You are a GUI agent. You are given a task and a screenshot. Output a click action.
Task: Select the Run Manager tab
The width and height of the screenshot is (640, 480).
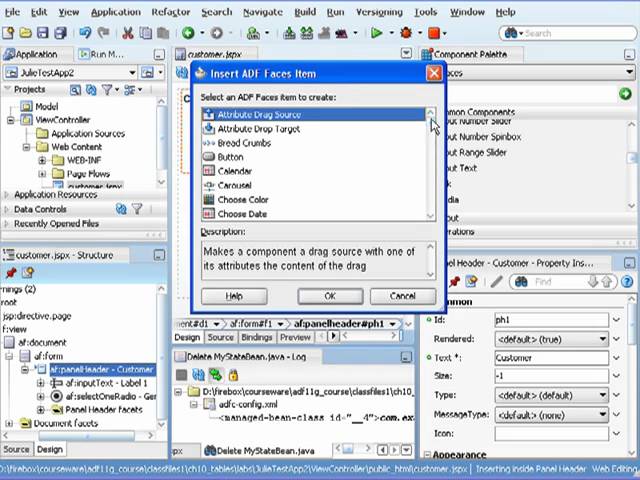pyautogui.click(x=100, y=54)
